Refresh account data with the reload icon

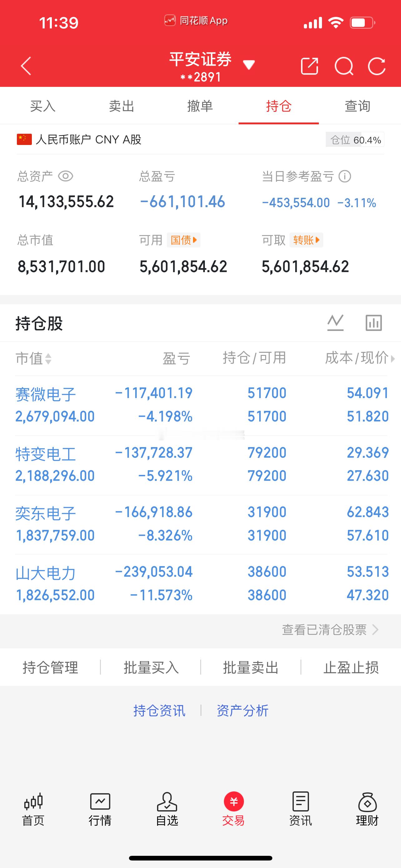pyautogui.click(x=377, y=66)
